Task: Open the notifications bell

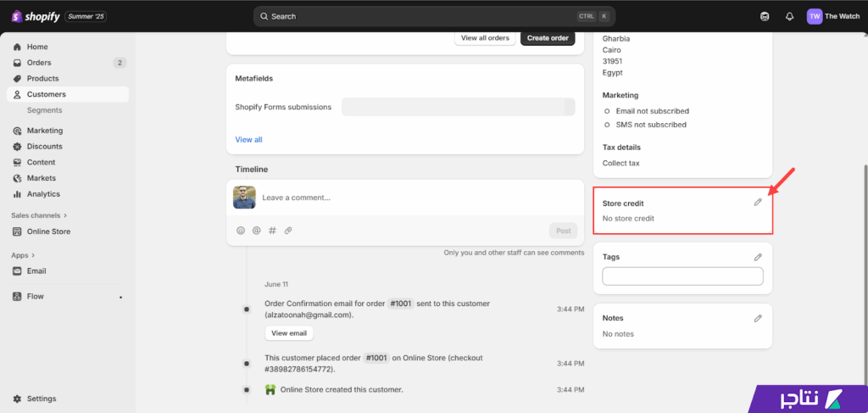Action: [x=790, y=17]
